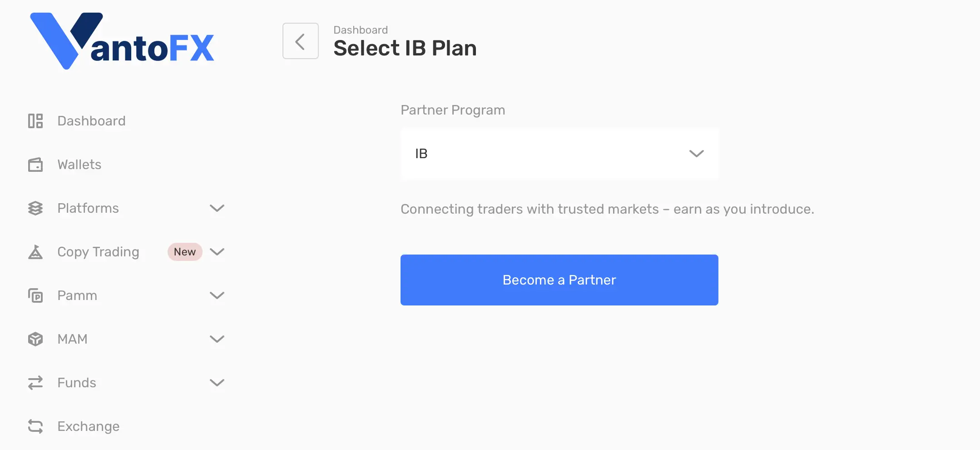Expand the Platforms menu chevron

pos(218,208)
